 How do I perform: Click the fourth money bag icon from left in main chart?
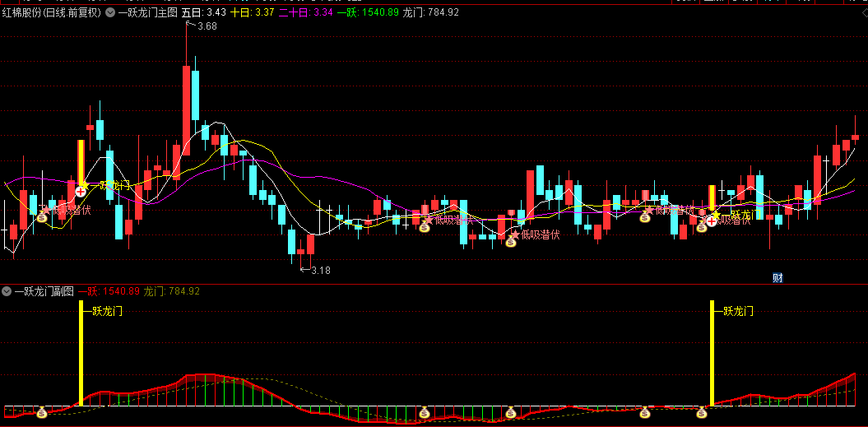(645, 216)
